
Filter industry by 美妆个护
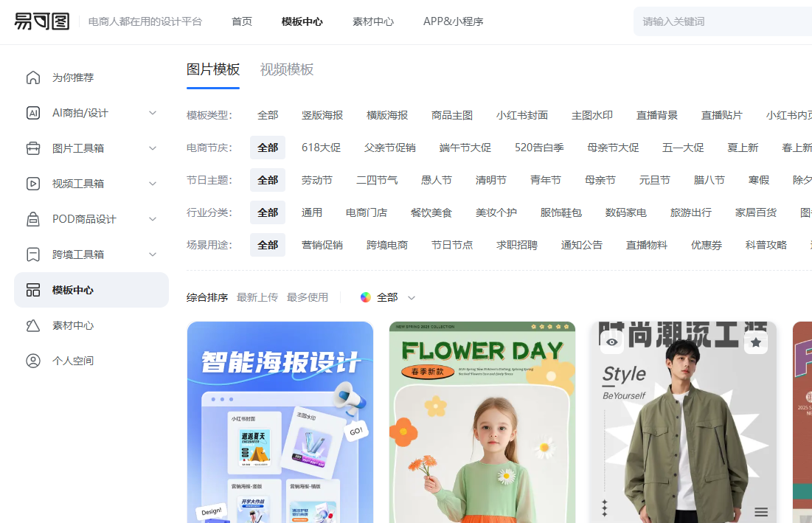496,213
